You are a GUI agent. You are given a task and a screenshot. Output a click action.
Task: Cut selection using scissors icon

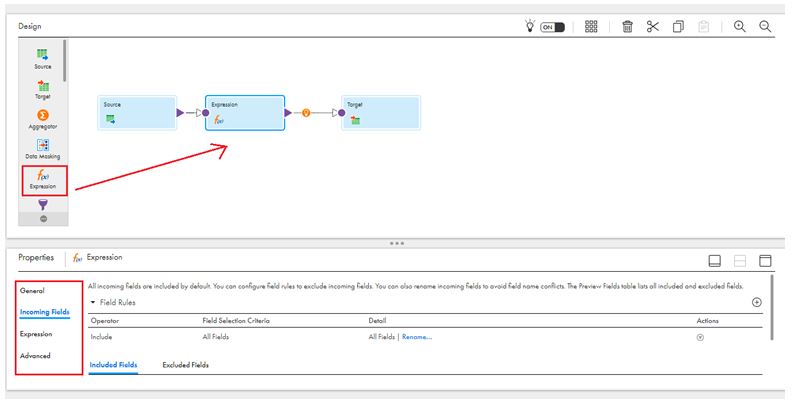653,26
